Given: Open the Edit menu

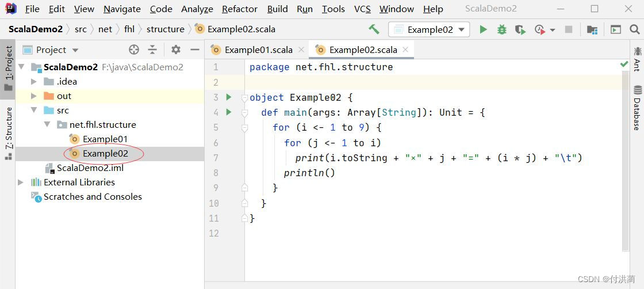Looking at the screenshot, I should click(57, 9).
